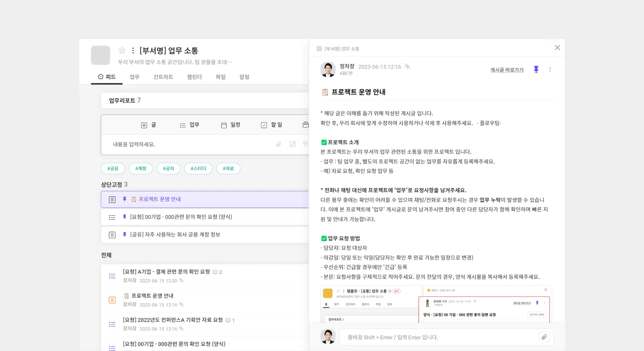Open pinned post [공유] 자주 사용하는 회사 공용 계정 정보
This screenshot has height=351, width=644.
pyautogui.click(x=175, y=235)
